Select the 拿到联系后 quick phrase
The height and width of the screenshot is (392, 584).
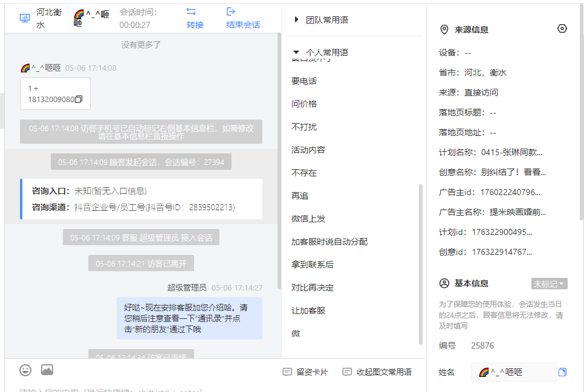point(313,265)
